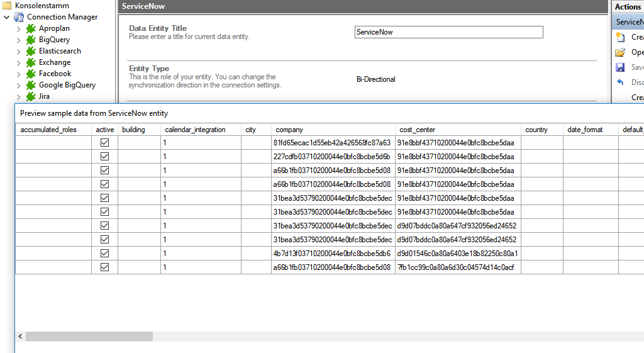Click the Connection Manager icon in tree

click(x=19, y=17)
